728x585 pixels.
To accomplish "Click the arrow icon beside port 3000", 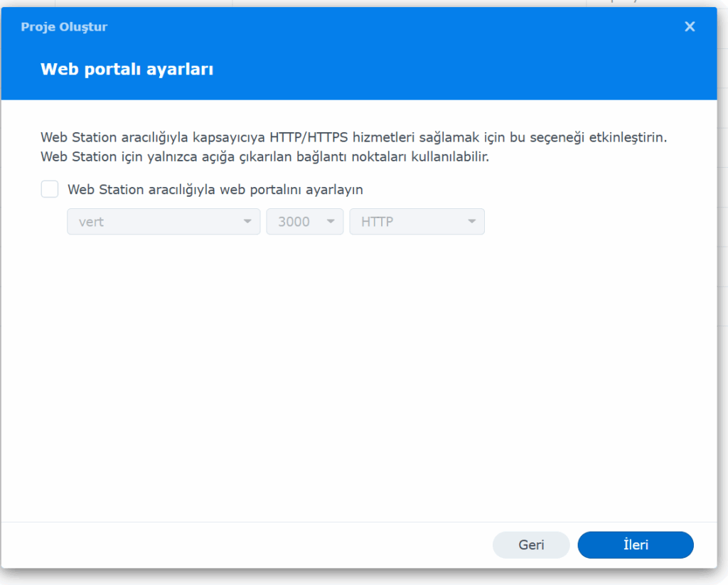I will tap(330, 222).
